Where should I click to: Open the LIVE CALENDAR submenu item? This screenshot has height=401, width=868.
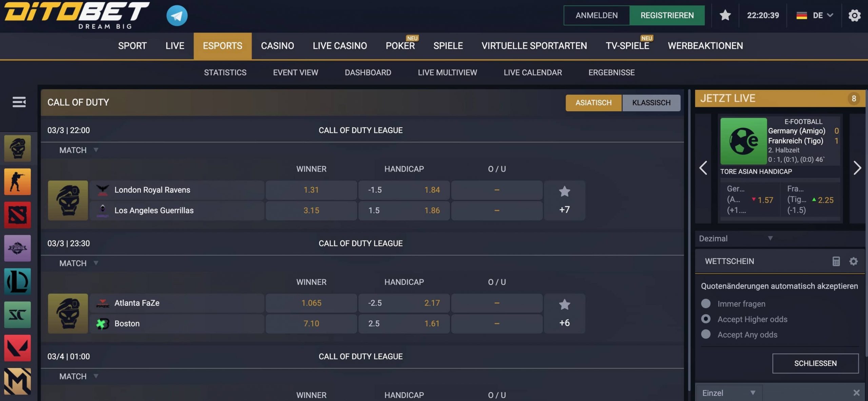[x=532, y=73]
